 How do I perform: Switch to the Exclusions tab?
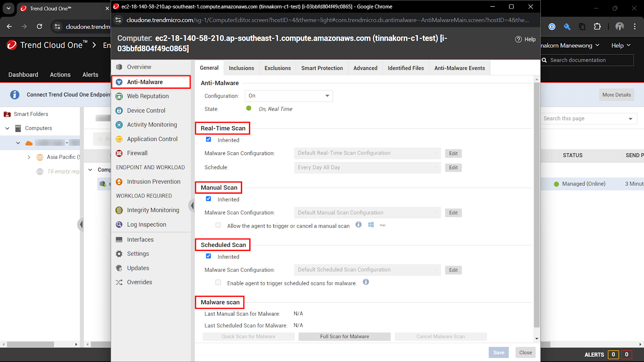tap(278, 68)
